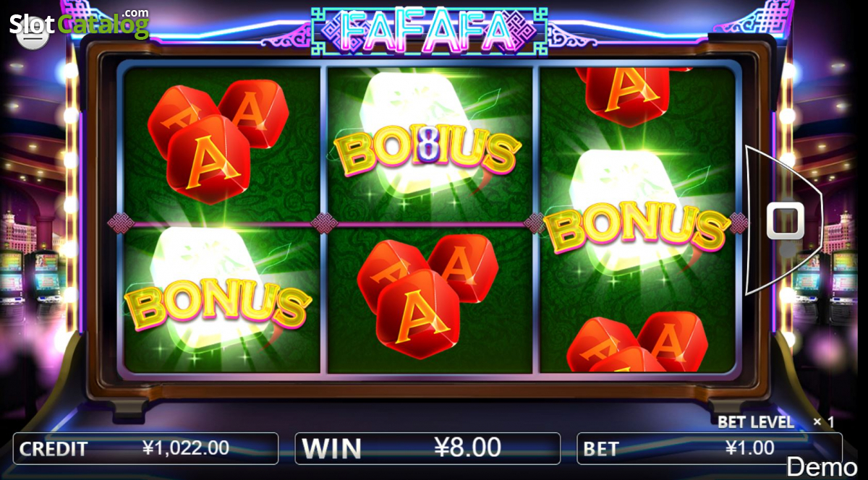
Task: Click the SlotCatalog.com logo
Action: click(x=80, y=23)
